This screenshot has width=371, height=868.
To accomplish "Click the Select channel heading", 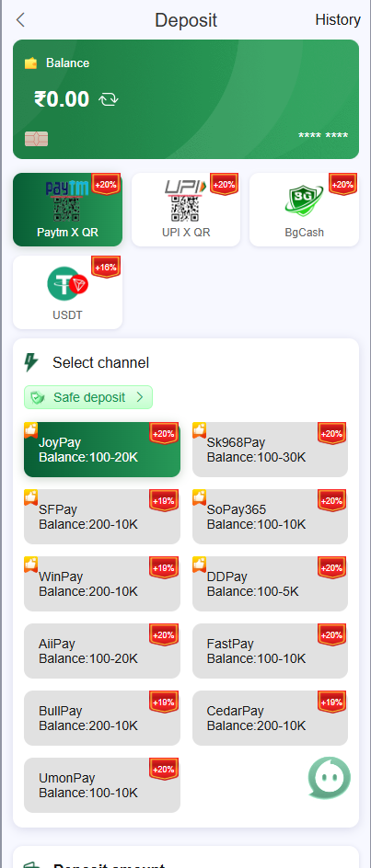I will 101,362.
